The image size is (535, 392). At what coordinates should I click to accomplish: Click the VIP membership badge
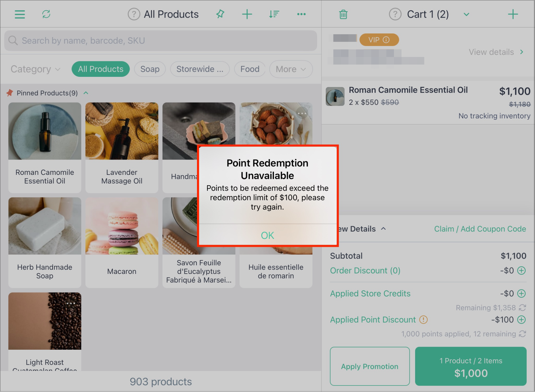pyautogui.click(x=379, y=40)
